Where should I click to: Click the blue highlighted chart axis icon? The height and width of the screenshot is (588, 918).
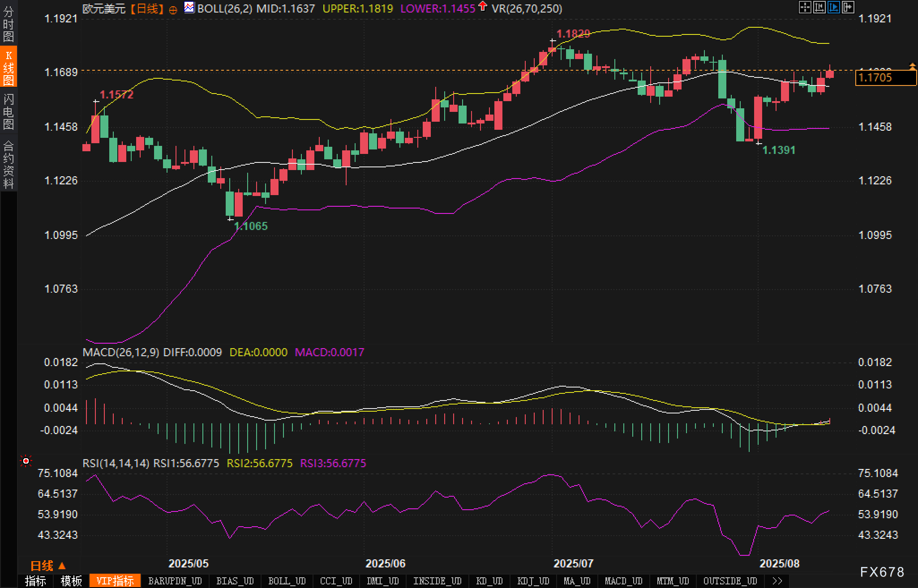[834, 7]
